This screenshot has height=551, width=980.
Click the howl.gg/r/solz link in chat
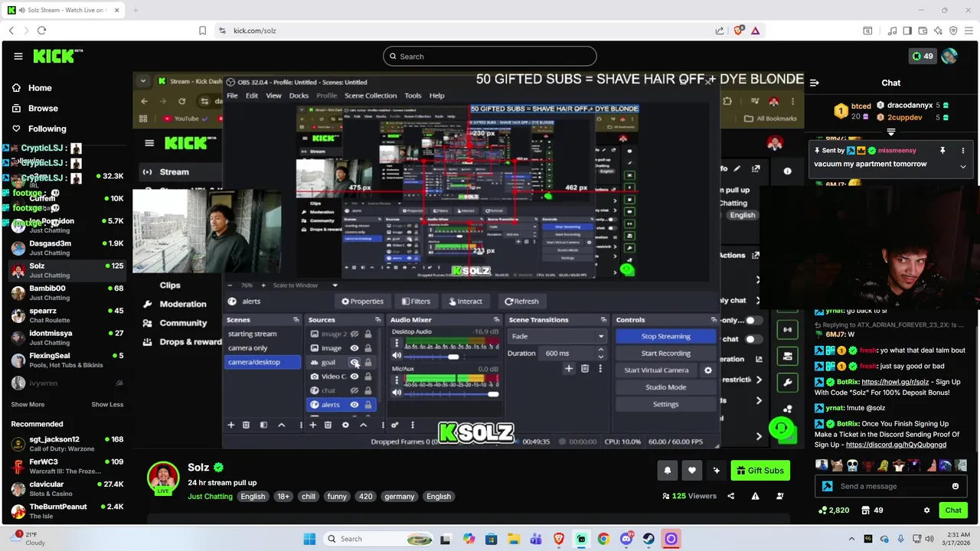point(894,382)
